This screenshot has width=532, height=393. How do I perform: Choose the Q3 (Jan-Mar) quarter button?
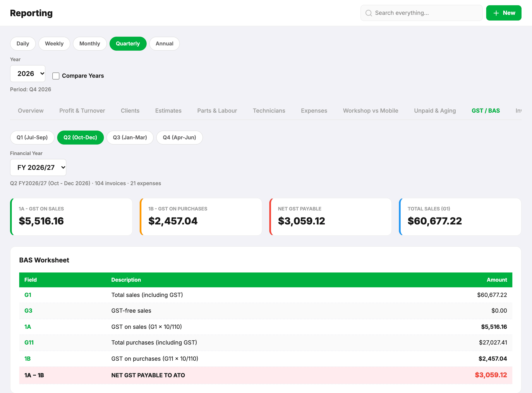(130, 138)
